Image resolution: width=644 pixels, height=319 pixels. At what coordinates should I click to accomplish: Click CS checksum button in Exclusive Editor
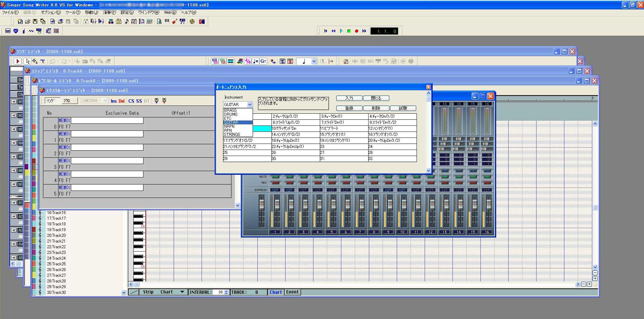point(131,101)
